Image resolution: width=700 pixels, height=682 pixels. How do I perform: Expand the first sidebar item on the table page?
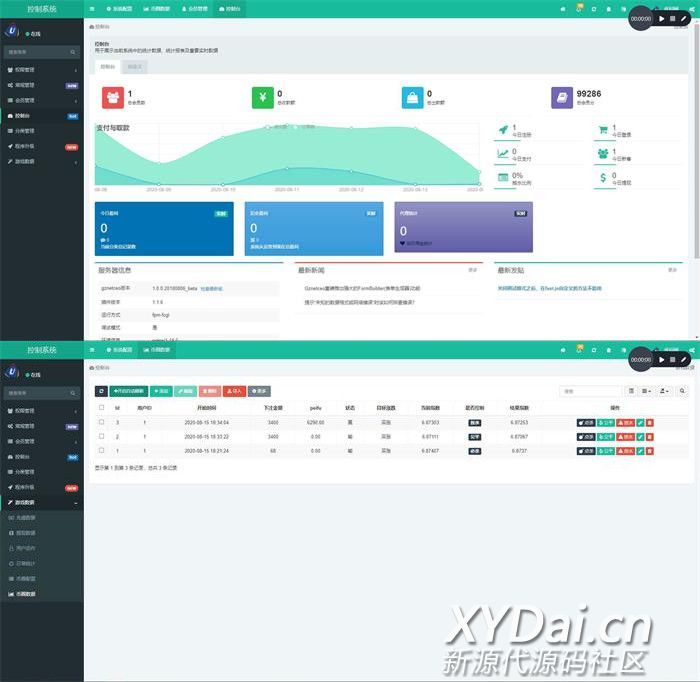tap(42, 411)
